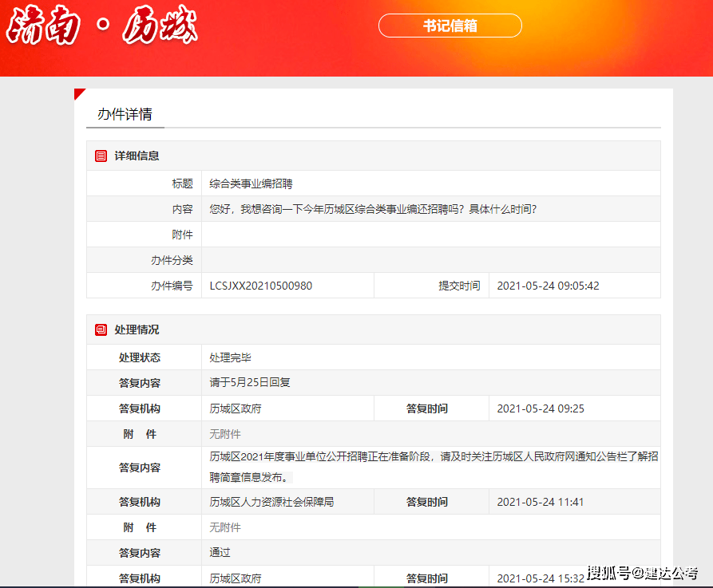This screenshot has height=588, width=713.
Task: Click the 处理情况 section header
Action: coord(137,330)
